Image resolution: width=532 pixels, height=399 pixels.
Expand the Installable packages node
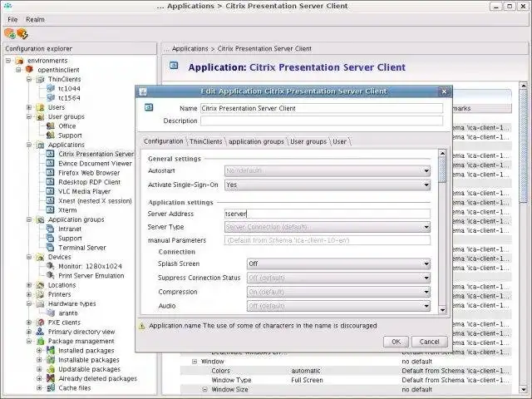pyautogui.click(x=39, y=360)
